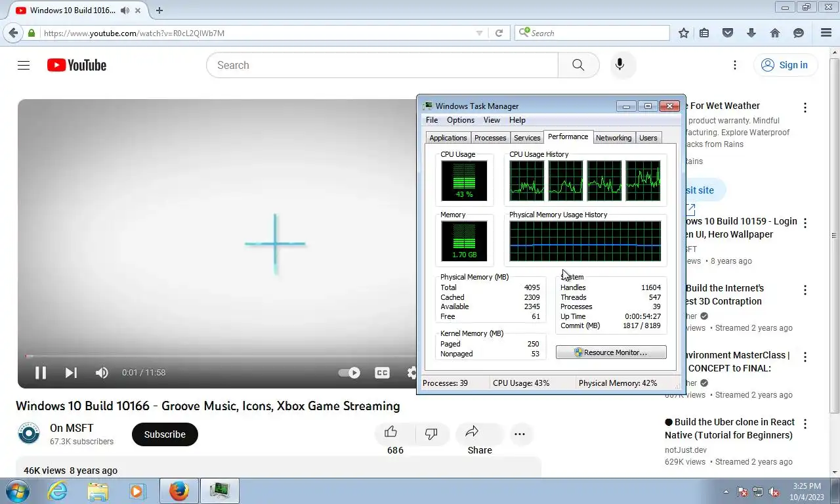Viewport: 840px width, 504px height.
Task: Toggle closed captions in video player
Action: pyautogui.click(x=382, y=373)
